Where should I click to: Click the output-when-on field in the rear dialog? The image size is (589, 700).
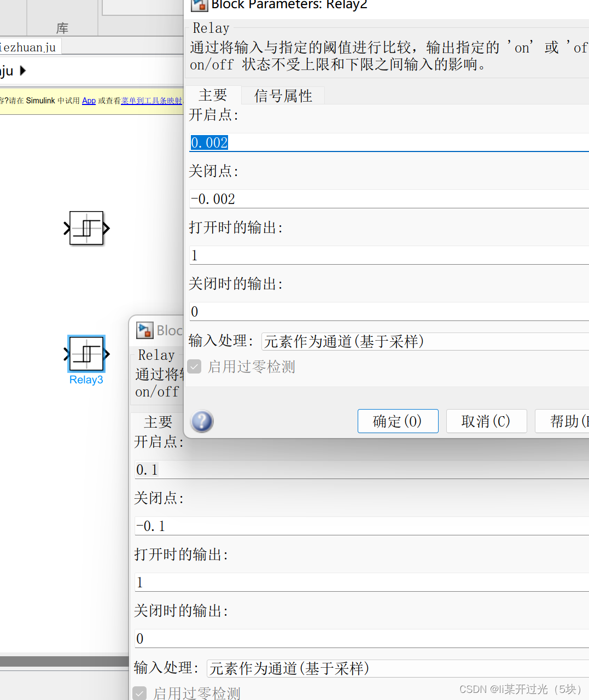click(361, 582)
